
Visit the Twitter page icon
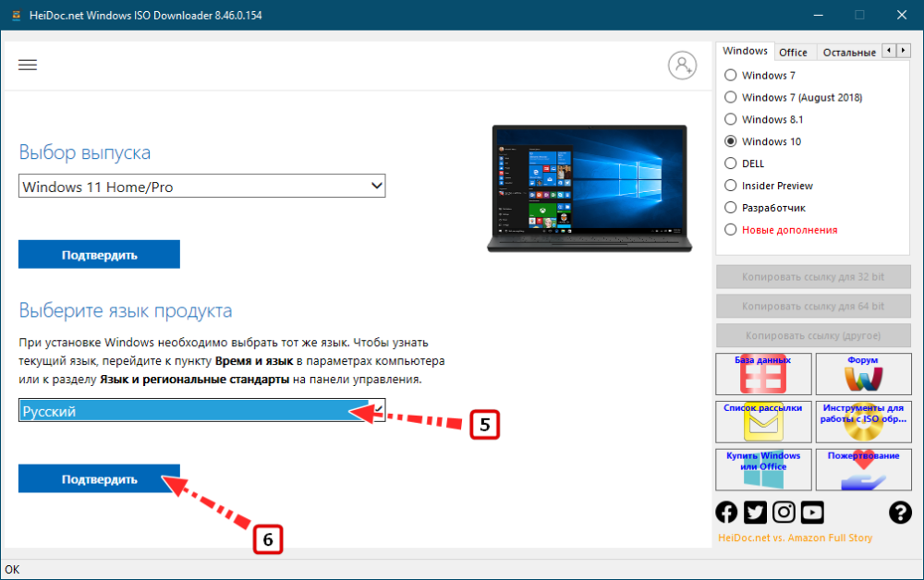coord(755,513)
